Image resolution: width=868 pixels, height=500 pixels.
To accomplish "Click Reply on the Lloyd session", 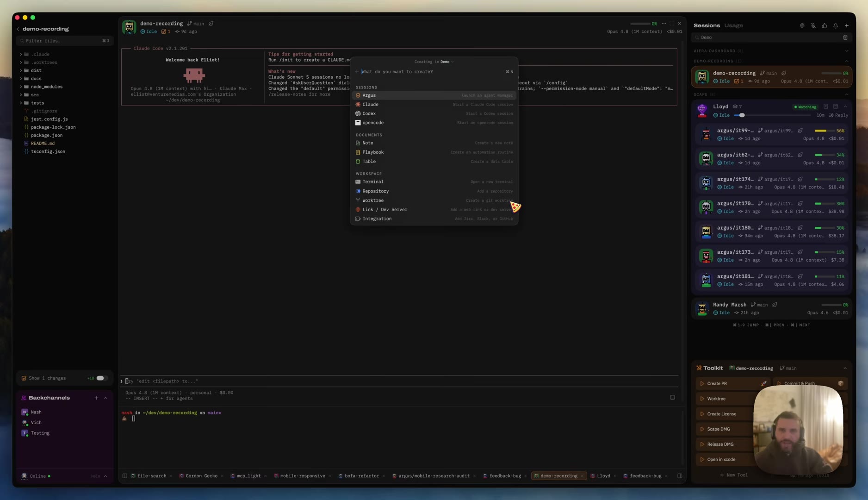I will pyautogui.click(x=838, y=115).
